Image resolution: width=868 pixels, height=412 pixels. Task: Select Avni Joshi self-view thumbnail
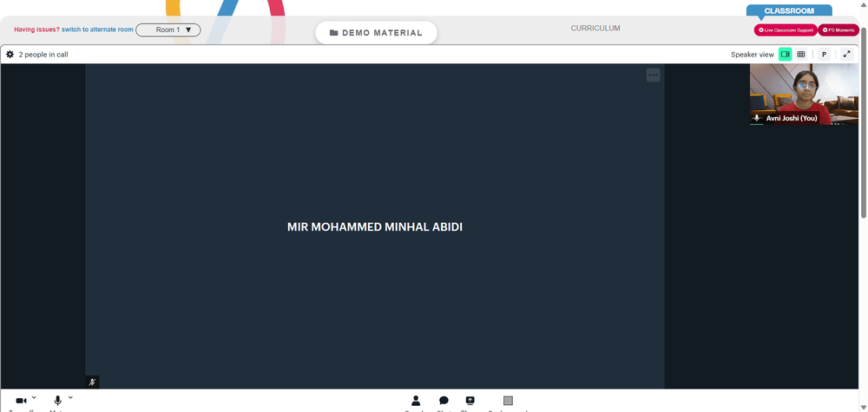(x=804, y=94)
